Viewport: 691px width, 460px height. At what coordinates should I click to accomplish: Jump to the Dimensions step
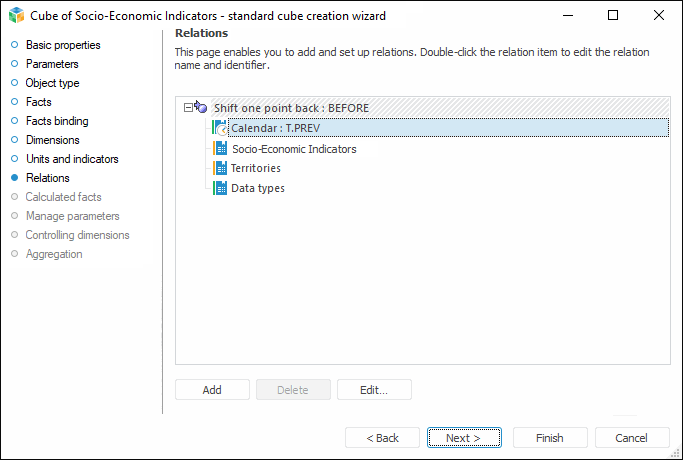click(x=52, y=140)
